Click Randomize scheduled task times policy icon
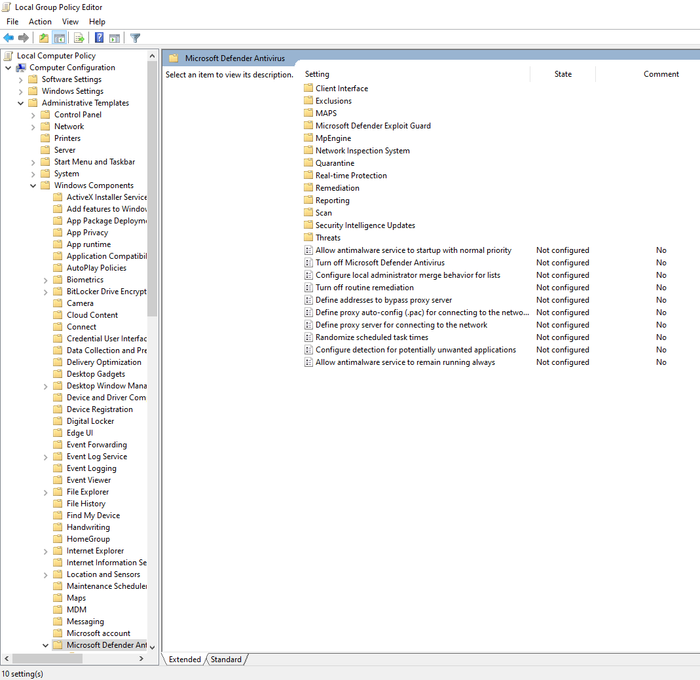 point(308,337)
